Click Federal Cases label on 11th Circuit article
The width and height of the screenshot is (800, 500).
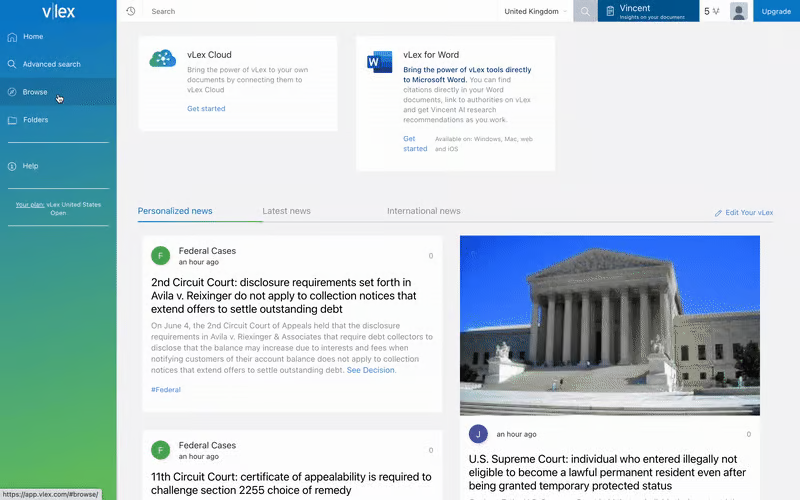pyautogui.click(x=207, y=445)
